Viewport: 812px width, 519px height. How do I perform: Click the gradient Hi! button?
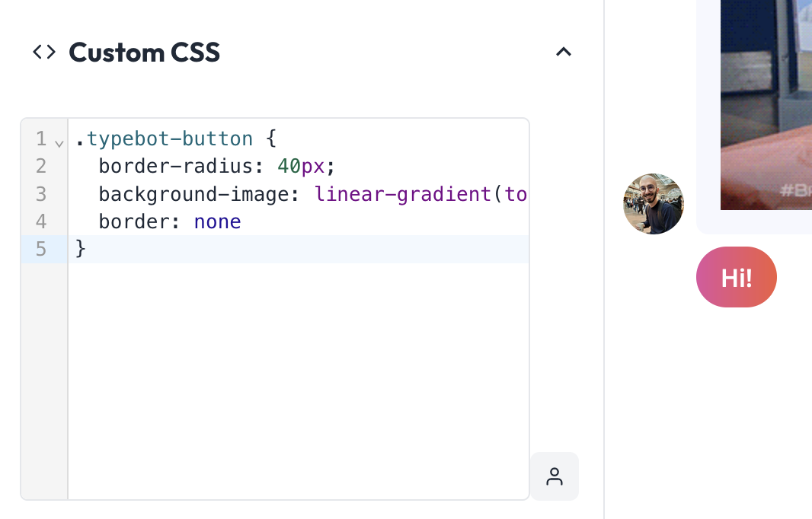737,277
